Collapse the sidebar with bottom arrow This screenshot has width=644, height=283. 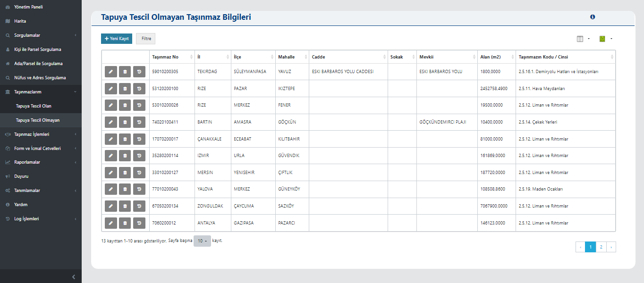tap(73, 277)
